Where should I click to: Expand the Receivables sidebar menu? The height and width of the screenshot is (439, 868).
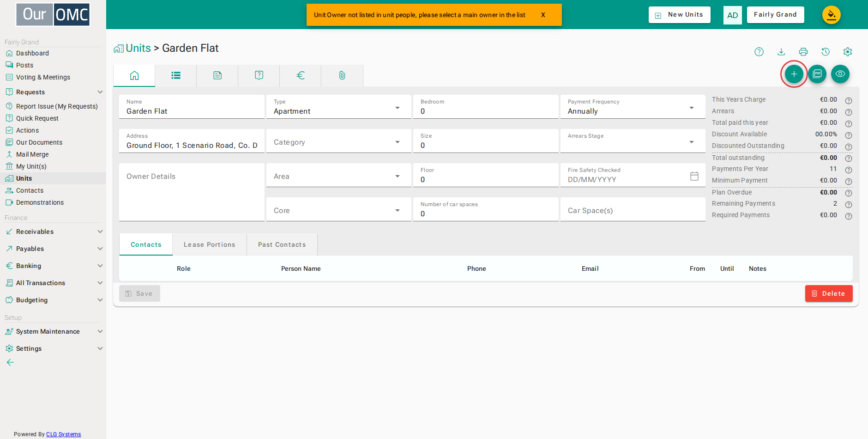[x=53, y=232]
